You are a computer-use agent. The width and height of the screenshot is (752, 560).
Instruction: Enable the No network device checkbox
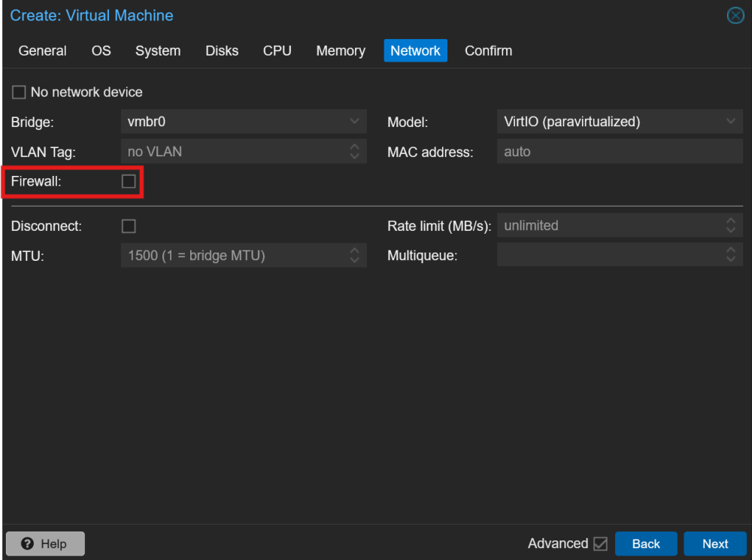[x=19, y=92]
